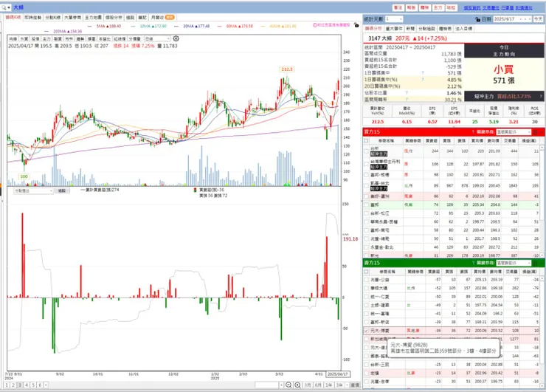This screenshot has height=392, width=546.
Task: Click the 2025/04/17 date marker on time axis
Action: point(338,374)
